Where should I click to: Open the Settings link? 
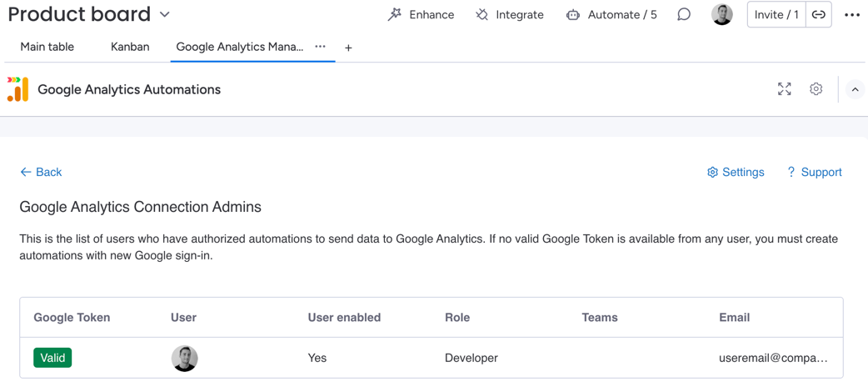[736, 173]
